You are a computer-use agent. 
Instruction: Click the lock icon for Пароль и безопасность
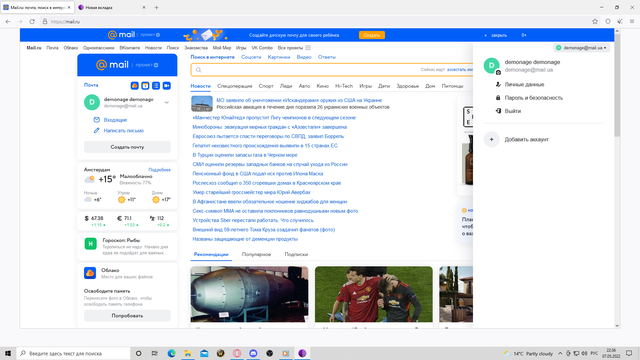click(x=498, y=98)
